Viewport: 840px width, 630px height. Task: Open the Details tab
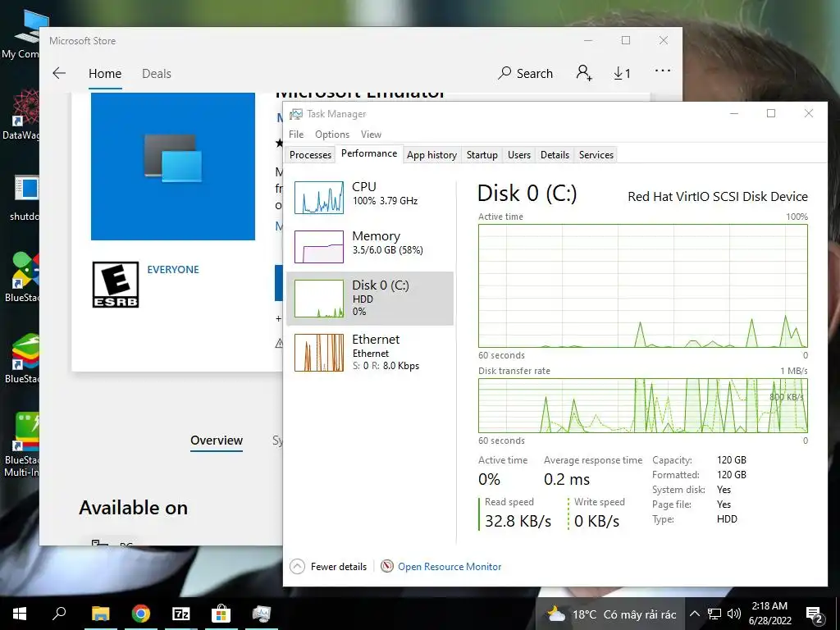tap(555, 155)
